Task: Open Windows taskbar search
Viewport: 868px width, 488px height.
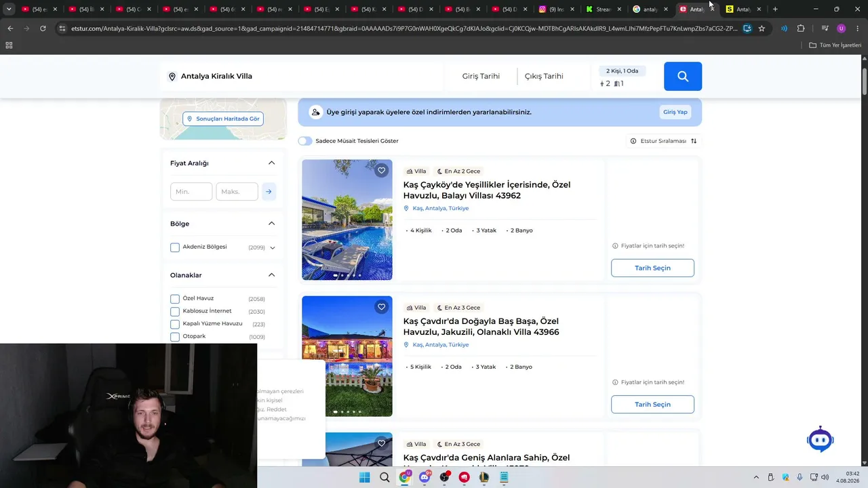Action: [384, 477]
